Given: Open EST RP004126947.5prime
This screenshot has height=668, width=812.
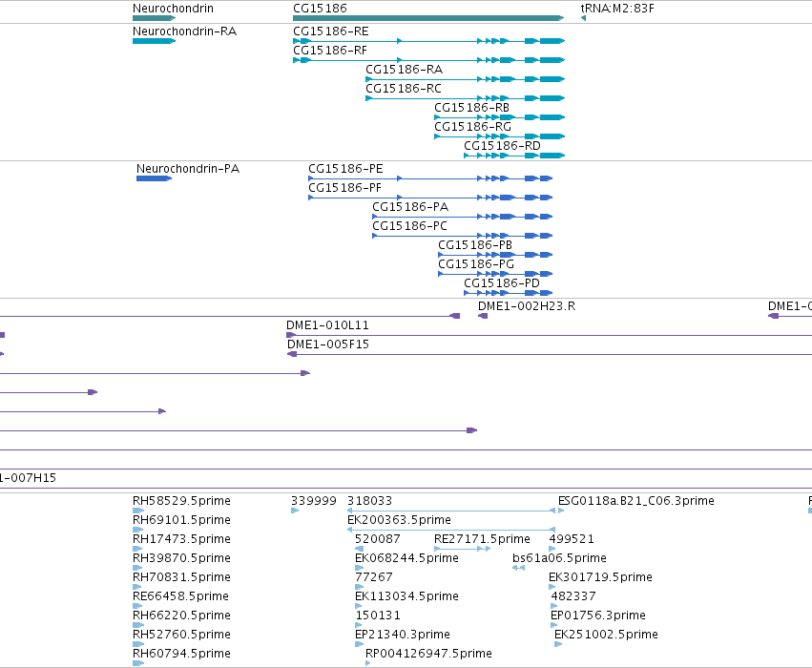Looking at the screenshot, I should (x=428, y=654).
